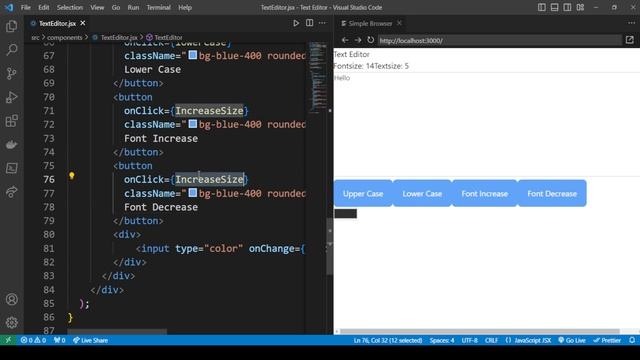
Task: Open the remote window indicator in status bar
Action: [8, 340]
